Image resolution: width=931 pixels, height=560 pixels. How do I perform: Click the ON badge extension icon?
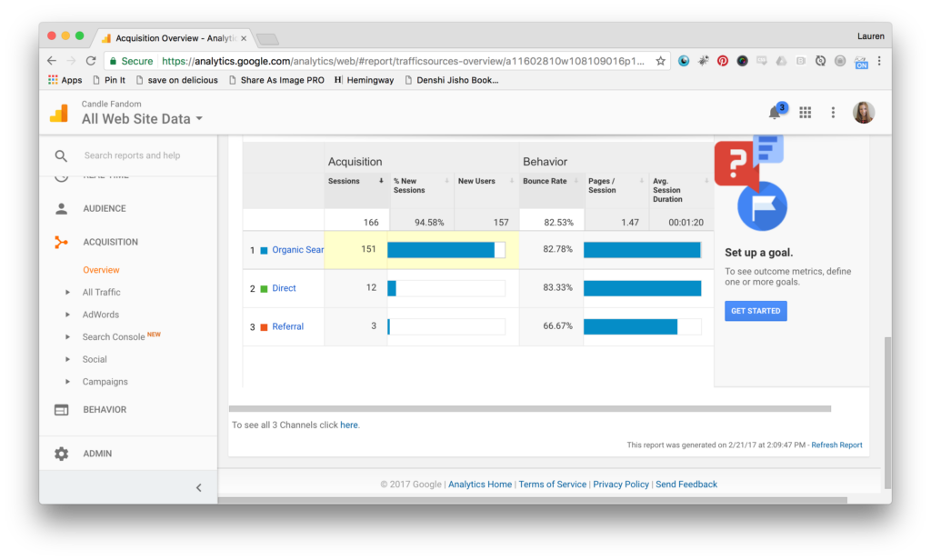tap(861, 62)
